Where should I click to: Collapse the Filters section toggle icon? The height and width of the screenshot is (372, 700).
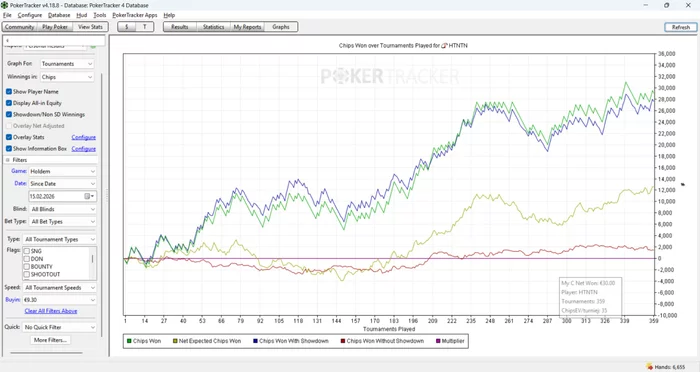click(8, 160)
